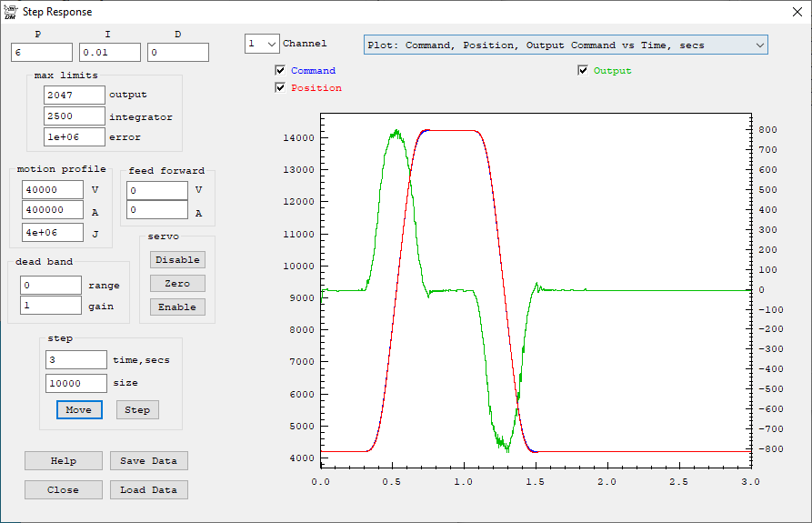The image size is (812, 523).
Task: Click the servo Disable button
Action: click(177, 259)
